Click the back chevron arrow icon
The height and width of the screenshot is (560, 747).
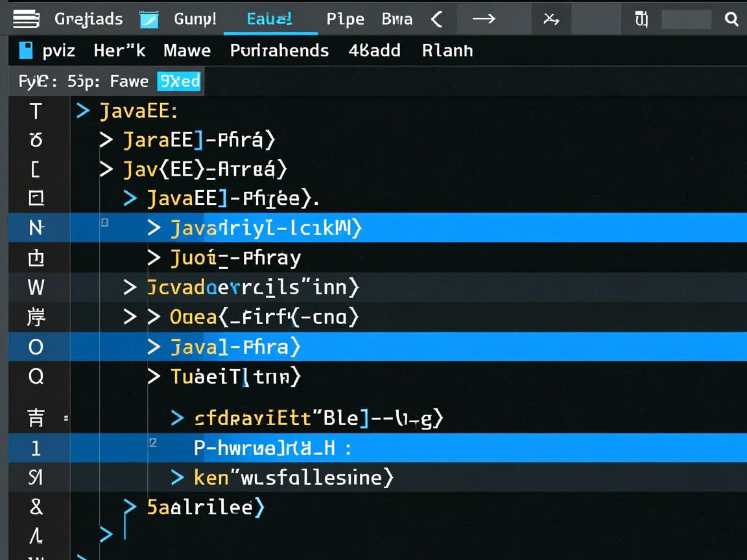pos(437,19)
